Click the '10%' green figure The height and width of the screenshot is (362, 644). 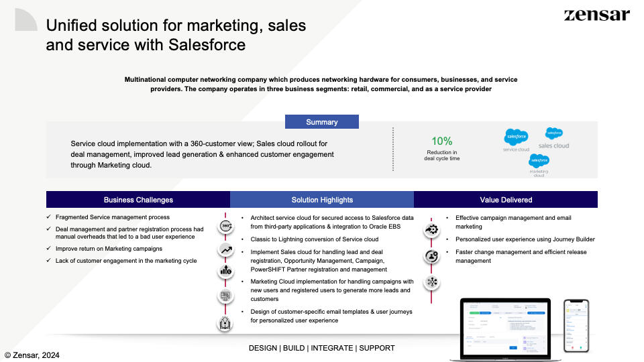click(442, 141)
